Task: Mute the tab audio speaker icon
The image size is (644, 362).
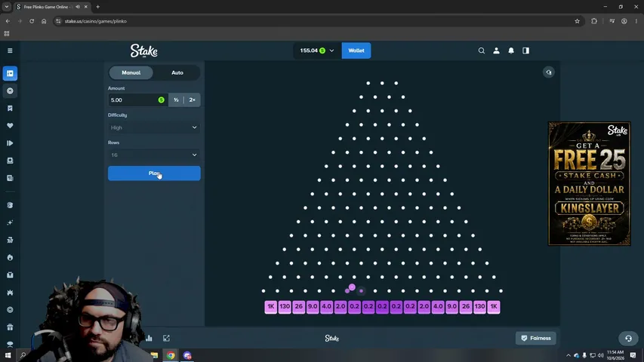Action: tap(78, 7)
